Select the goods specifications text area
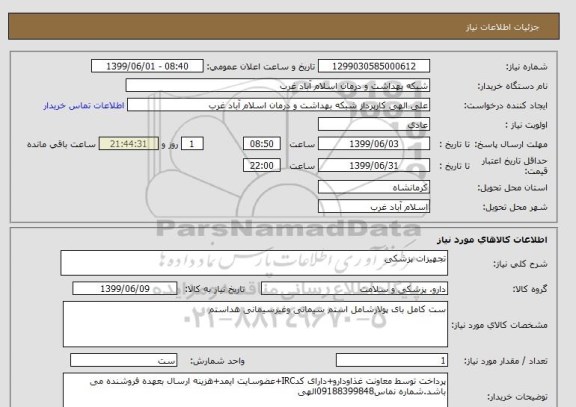This screenshot has width=576, height=407. 255,324
